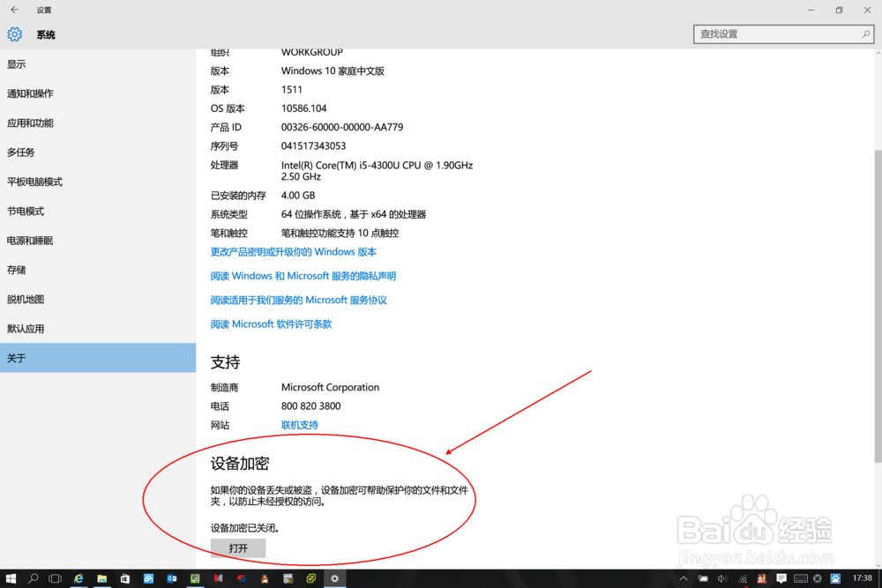Image resolution: width=882 pixels, height=588 pixels.
Task: Click the back arrow in title bar
Action: point(15,10)
